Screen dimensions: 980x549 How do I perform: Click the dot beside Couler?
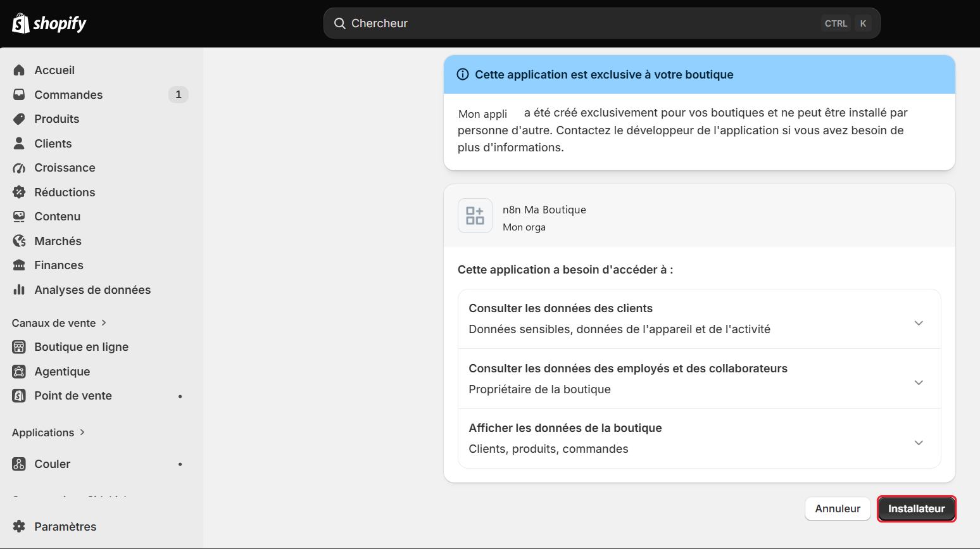pos(180,464)
